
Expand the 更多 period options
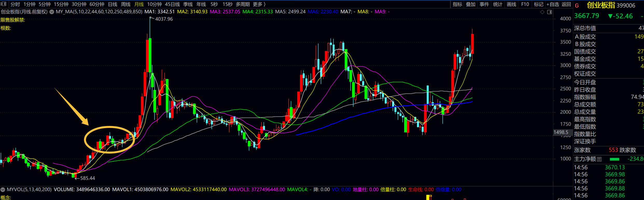259,4
